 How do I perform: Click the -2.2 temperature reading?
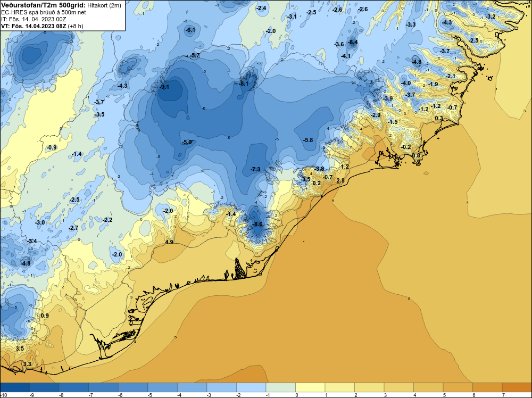click(x=107, y=220)
